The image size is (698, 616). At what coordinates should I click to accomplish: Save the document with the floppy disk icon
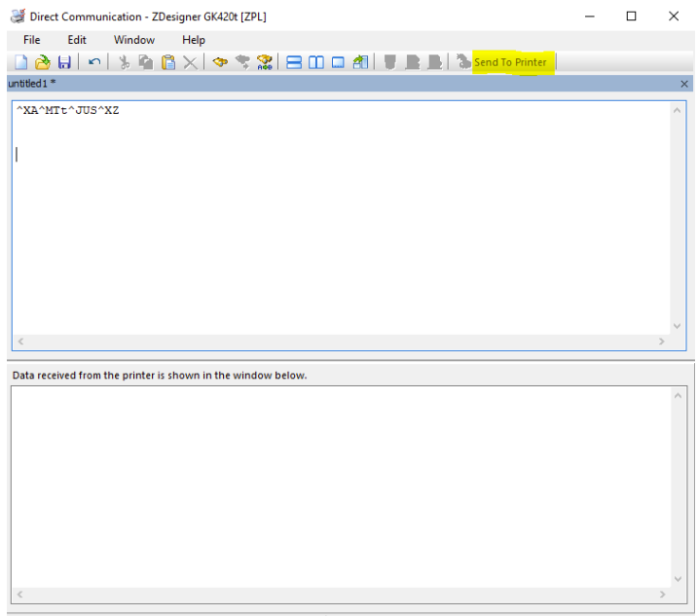coord(64,62)
